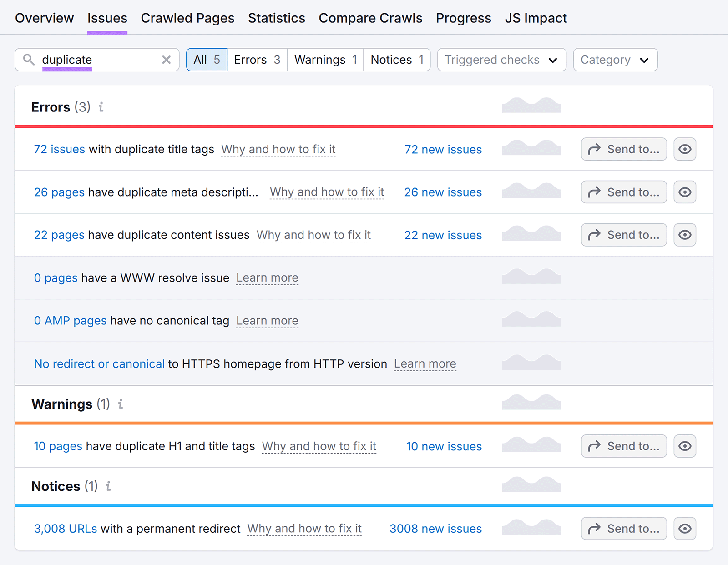Click the info icon beside Warnings heading
Viewport: 728px width, 565px height.
click(120, 404)
